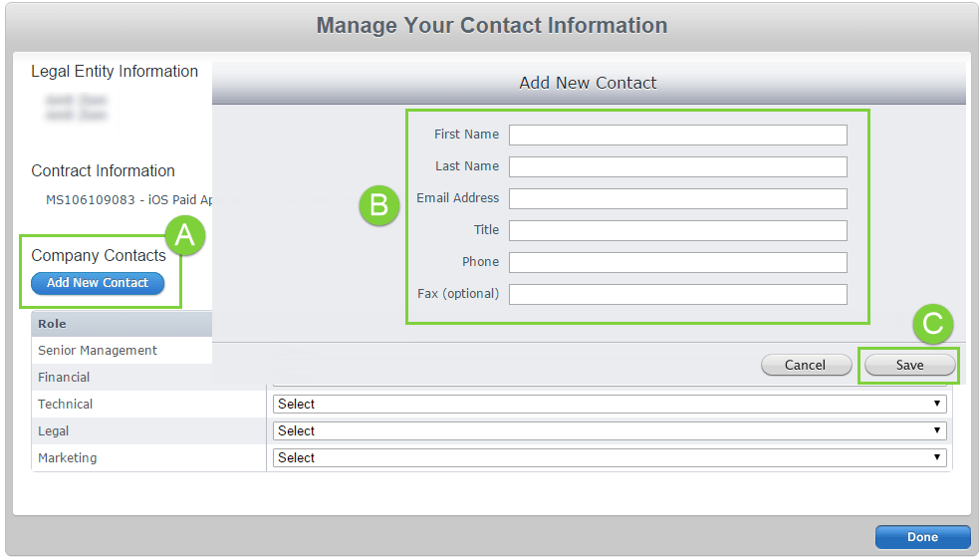This screenshot has width=980, height=557.
Task: Expand the Legal role contact dropdown
Action: pyautogui.click(x=610, y=430)
